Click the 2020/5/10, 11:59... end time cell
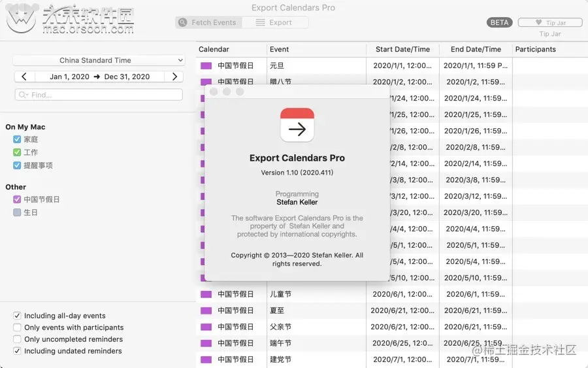This screenshot has height=368, width=588. pos(476,278)
